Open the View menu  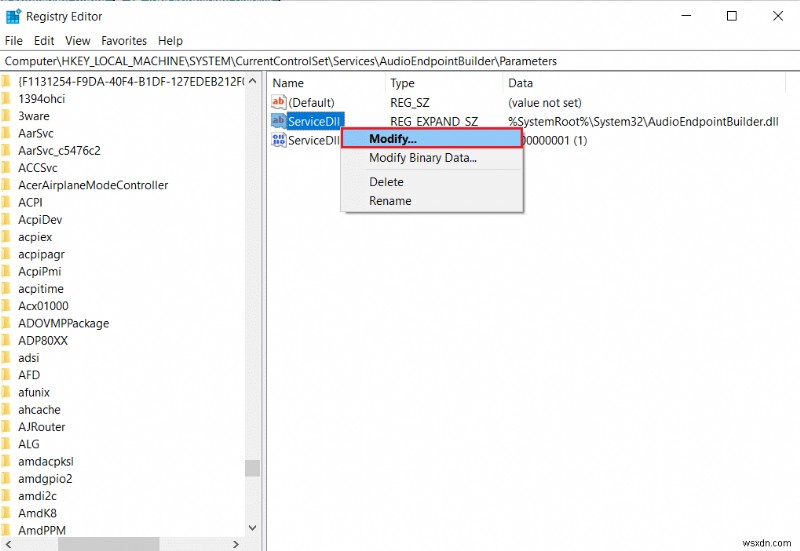[x=78, y=41]
